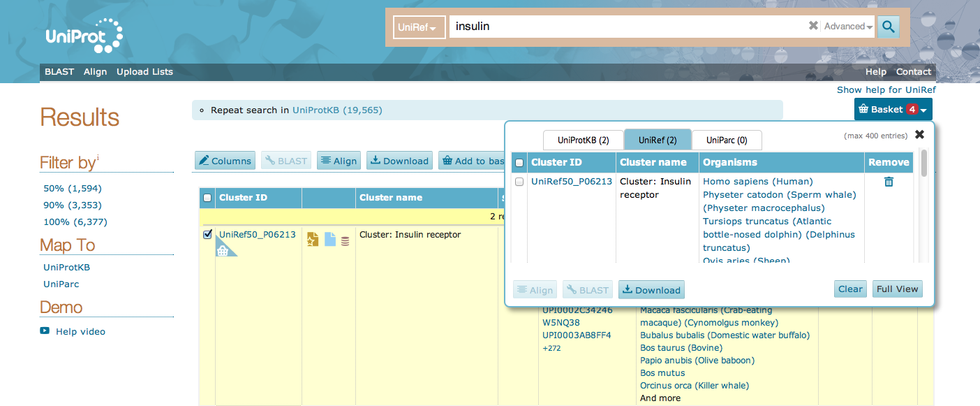The image size is (980, 406).
Task: Click the Cluster ID column header in results
Action: [x=243, y=198]
